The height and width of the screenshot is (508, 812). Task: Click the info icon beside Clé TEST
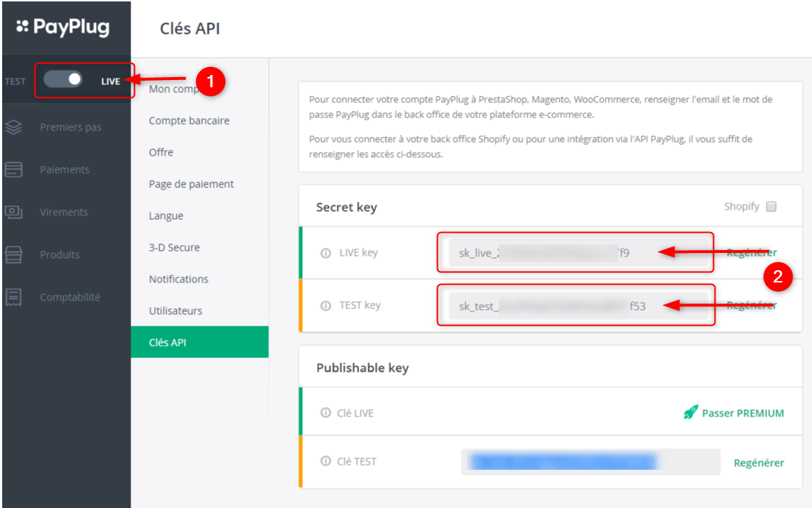tap(326, 461)
